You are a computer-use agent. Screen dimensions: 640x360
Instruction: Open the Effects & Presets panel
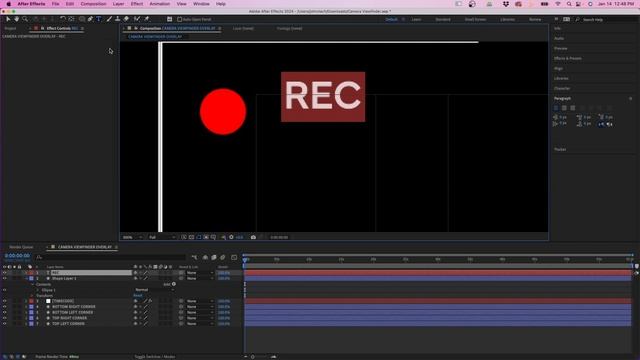(x=568, y=58)
